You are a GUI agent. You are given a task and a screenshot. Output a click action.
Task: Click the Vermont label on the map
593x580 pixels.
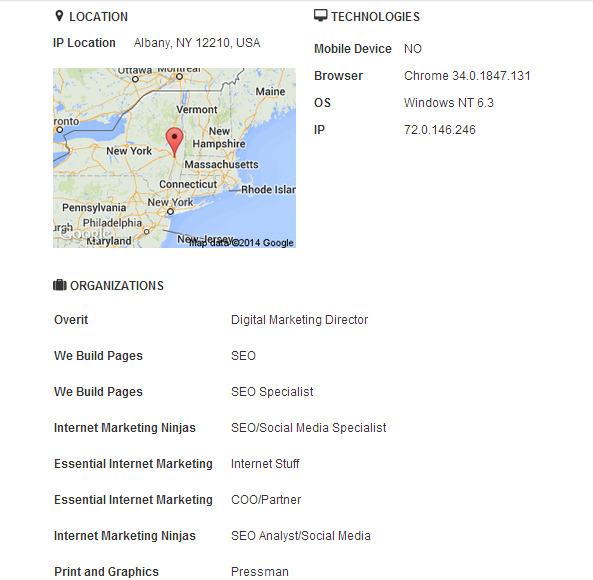pos(197,110)
